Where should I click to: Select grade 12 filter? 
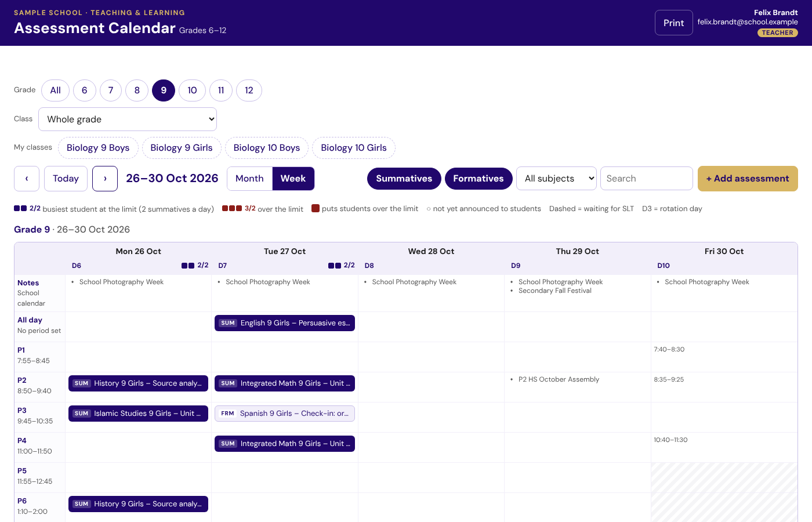(249, 90)
